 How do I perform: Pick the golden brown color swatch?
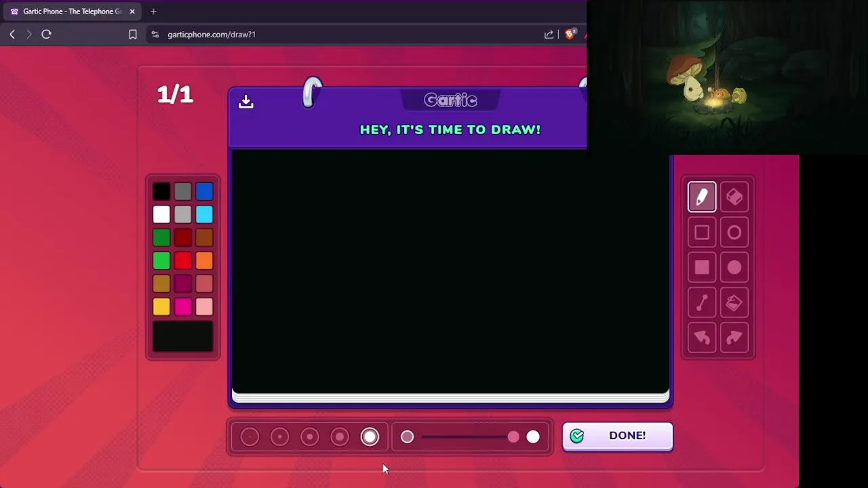pyautogui.click(x=161, y=284)
